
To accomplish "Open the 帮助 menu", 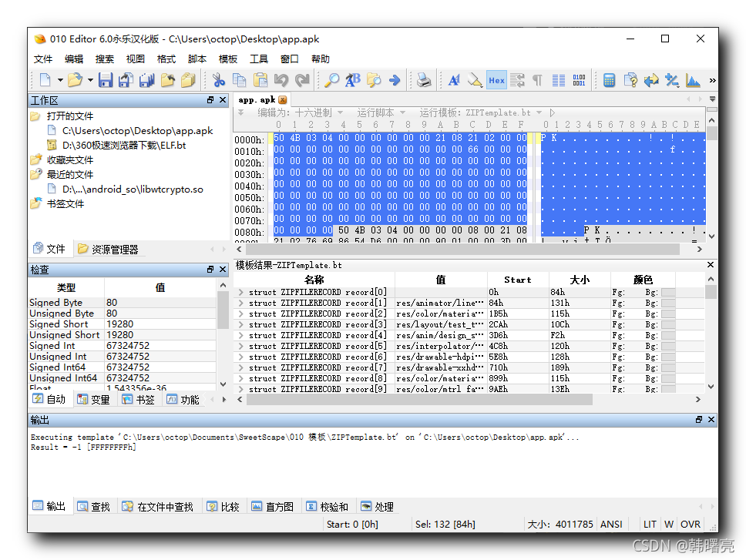I will (x=320, y=59).
